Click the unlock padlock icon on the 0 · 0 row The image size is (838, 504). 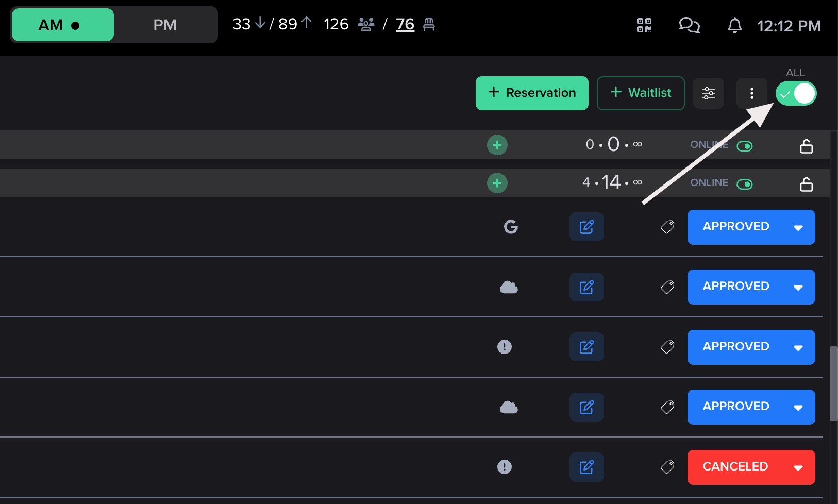806,146
